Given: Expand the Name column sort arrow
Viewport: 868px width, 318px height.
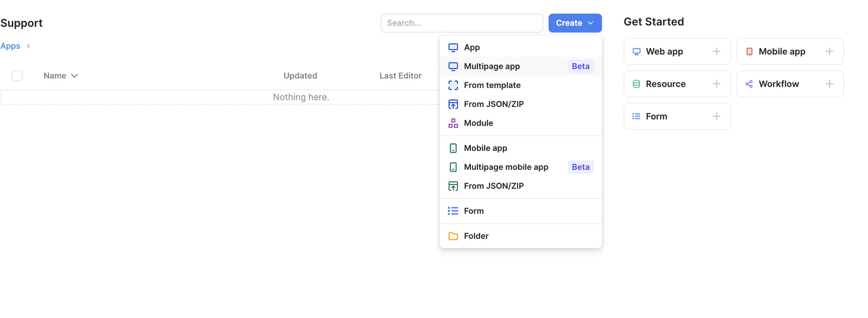Looking at the screenshot, I should point(74,76).
